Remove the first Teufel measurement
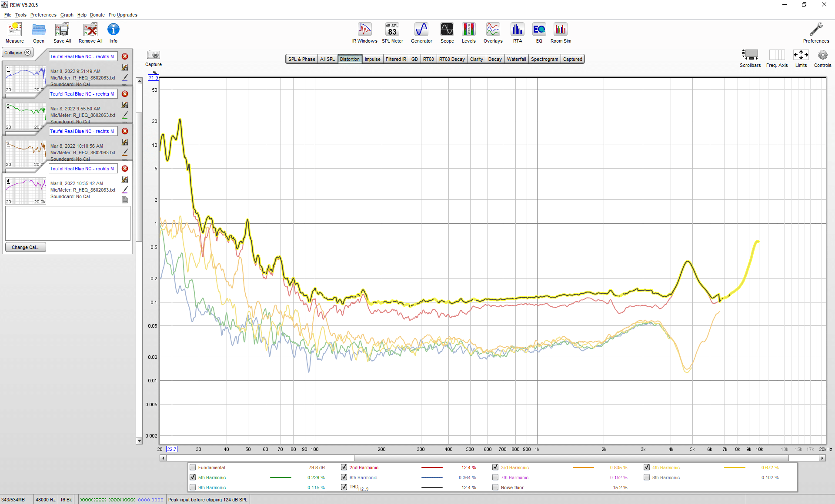Viewport: 835px width, 504px height. (125, 56)
